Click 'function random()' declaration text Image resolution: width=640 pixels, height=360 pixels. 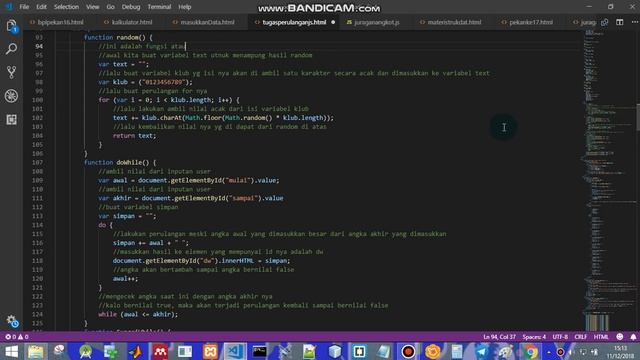pos(118,37)
